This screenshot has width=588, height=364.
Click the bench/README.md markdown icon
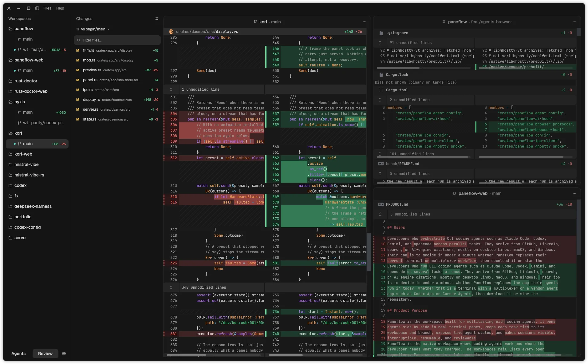381,164
